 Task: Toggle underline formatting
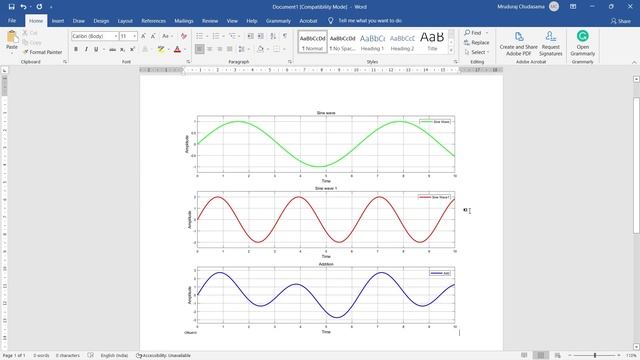pos(96,49)
